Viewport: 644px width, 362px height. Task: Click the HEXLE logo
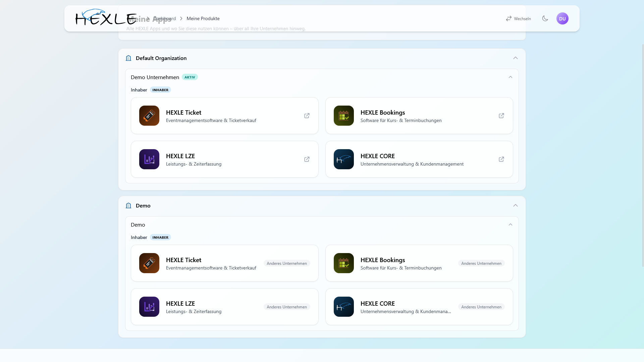pos(106,17)
